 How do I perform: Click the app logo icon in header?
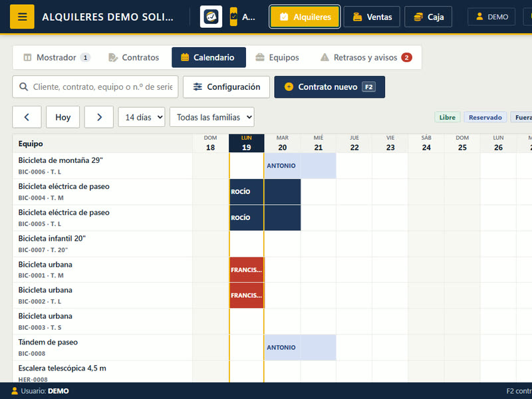point(211,17)
